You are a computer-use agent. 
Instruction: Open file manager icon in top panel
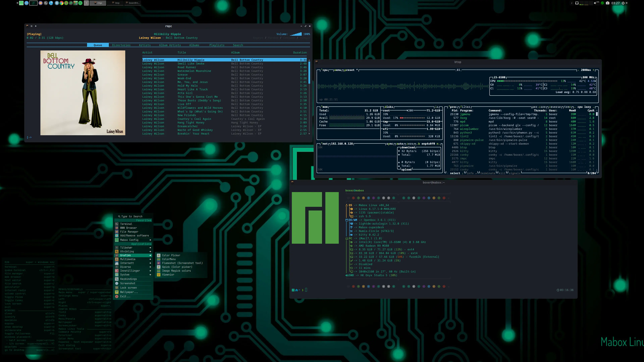coord(40,3)
